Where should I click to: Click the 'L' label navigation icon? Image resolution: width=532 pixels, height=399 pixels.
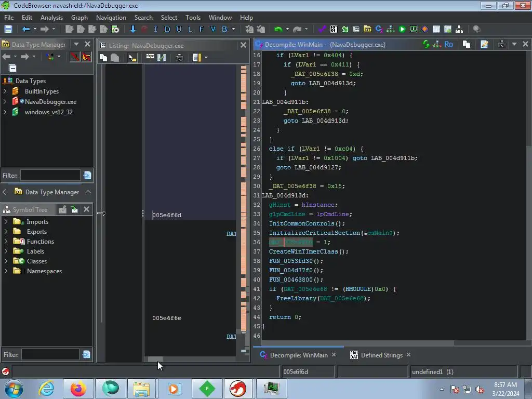tap(190, 29)
